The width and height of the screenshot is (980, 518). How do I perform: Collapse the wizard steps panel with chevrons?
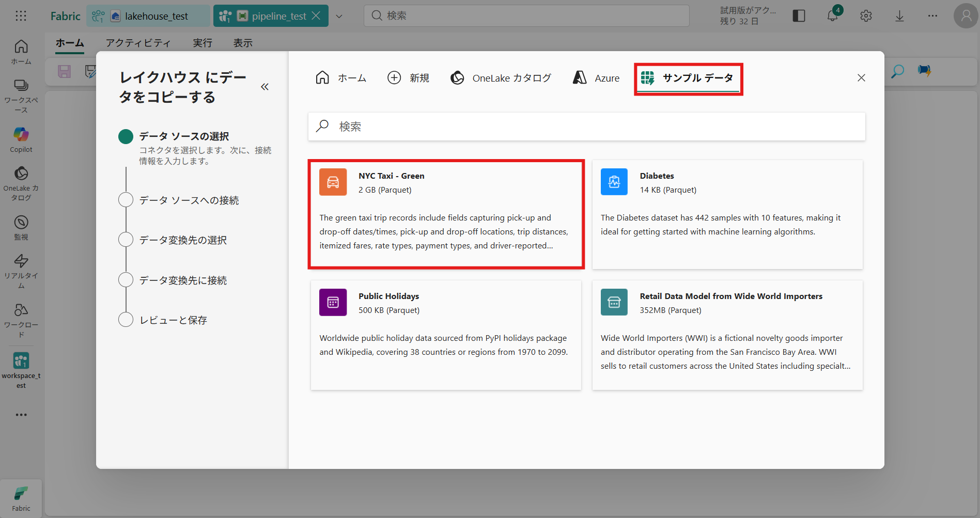pyautogui.click(x=265, y=87)
